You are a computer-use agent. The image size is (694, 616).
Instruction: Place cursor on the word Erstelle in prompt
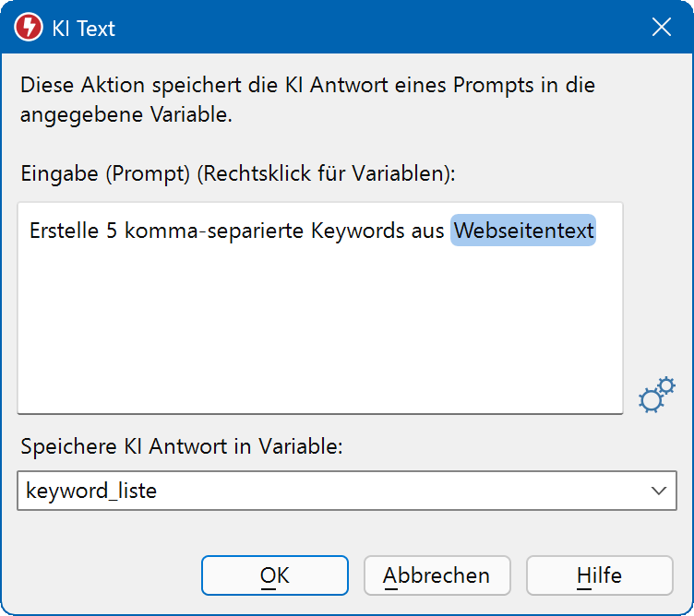pyautogui.click(x=62, y=231)
